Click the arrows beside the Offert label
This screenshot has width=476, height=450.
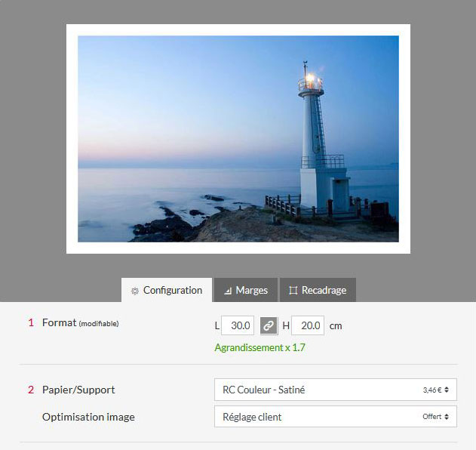447,417
